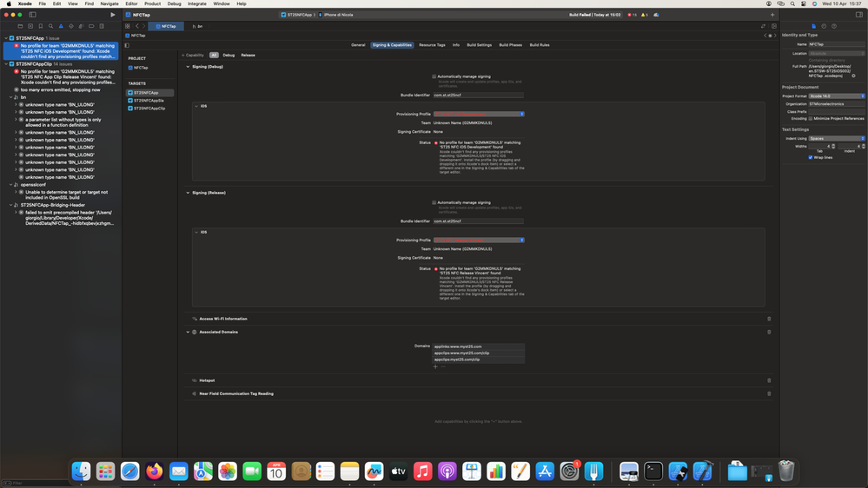Delete the Access Wi-Fi Information capability
Screen dimensions: 868x488
click(x=769, y=319)
